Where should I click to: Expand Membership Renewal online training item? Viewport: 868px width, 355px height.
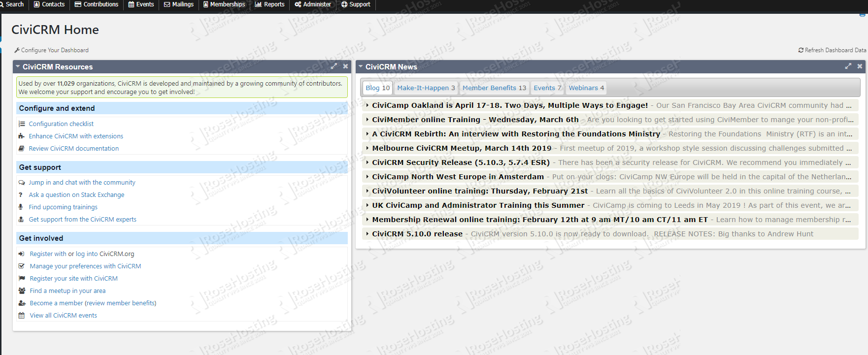610,220
